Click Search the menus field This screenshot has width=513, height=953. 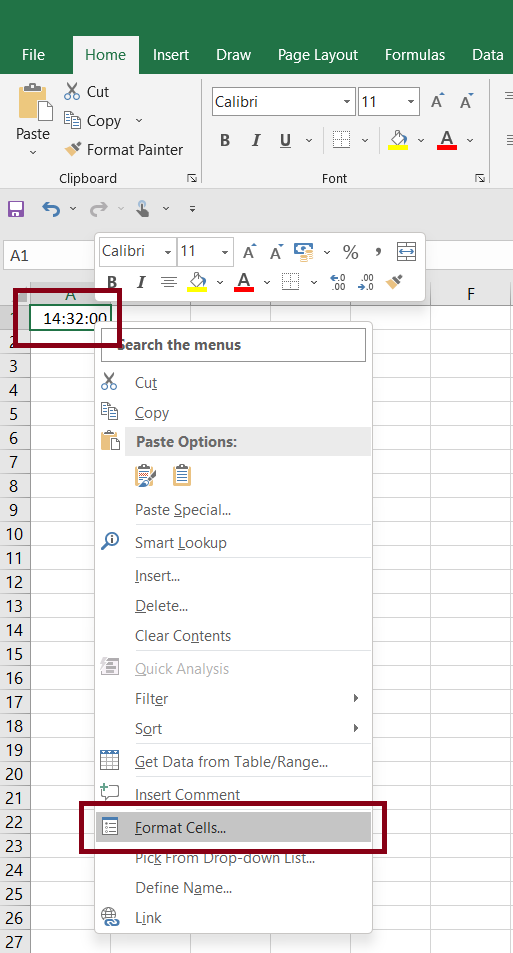[x=233, y=345]
